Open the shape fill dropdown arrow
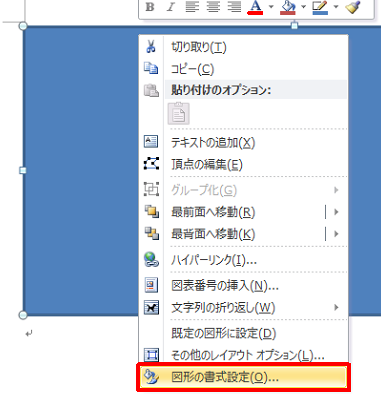381x400 pixels. (x=303, y=7)
